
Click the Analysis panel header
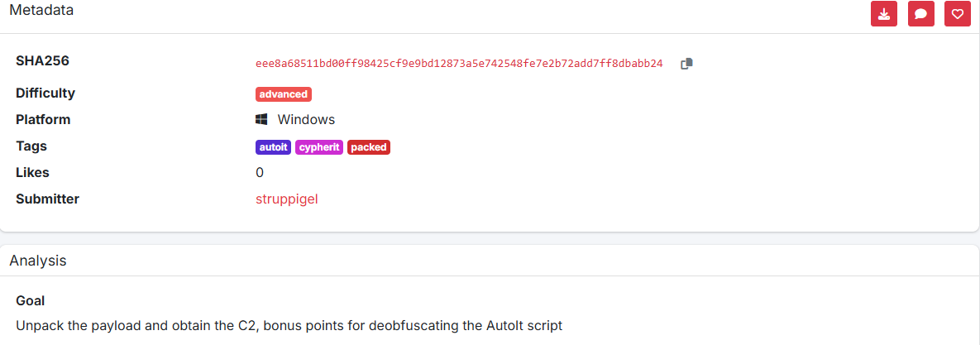tap(38, 261)
